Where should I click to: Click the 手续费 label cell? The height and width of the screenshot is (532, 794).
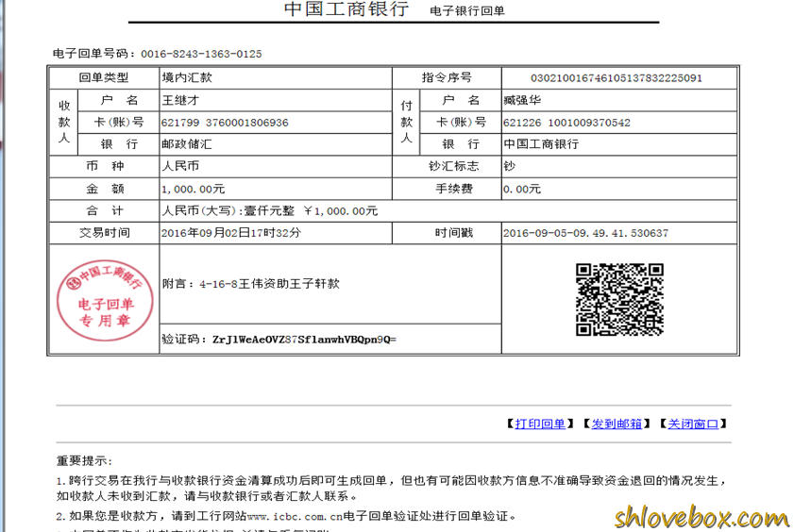click(x=448, y=189)
